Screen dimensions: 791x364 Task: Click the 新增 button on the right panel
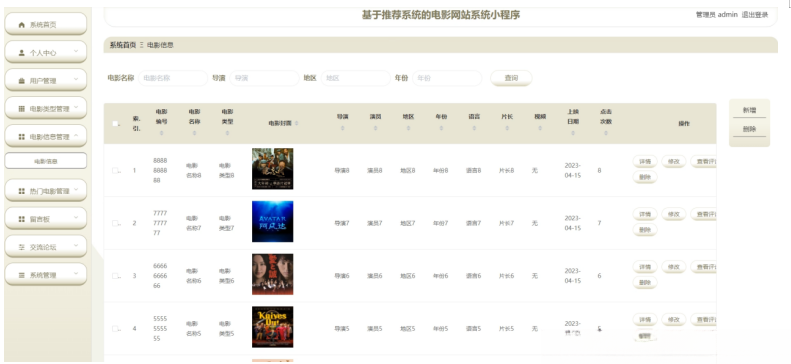tap(749, 110)
